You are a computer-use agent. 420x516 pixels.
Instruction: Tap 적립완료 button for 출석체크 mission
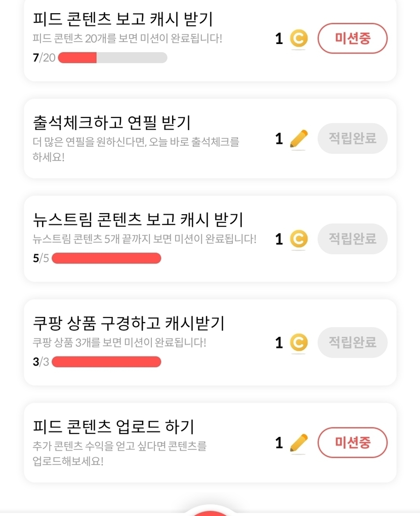pyautogui.click(x=352, y=139)
